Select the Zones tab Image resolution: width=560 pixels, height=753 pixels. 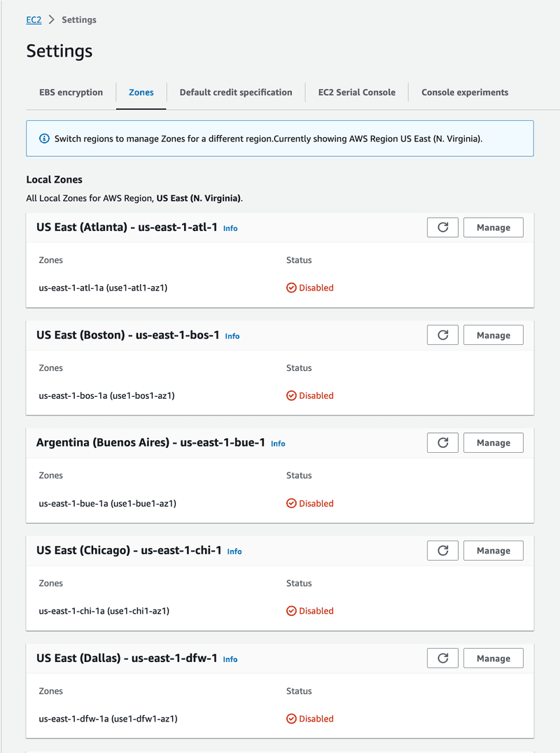click(x=141, y=92)
